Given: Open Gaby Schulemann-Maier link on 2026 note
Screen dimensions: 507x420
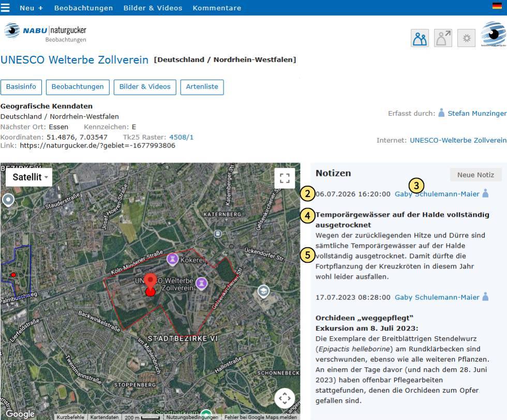Looking at the screenshot, I should pyautogui.click(x=437, y=194).
